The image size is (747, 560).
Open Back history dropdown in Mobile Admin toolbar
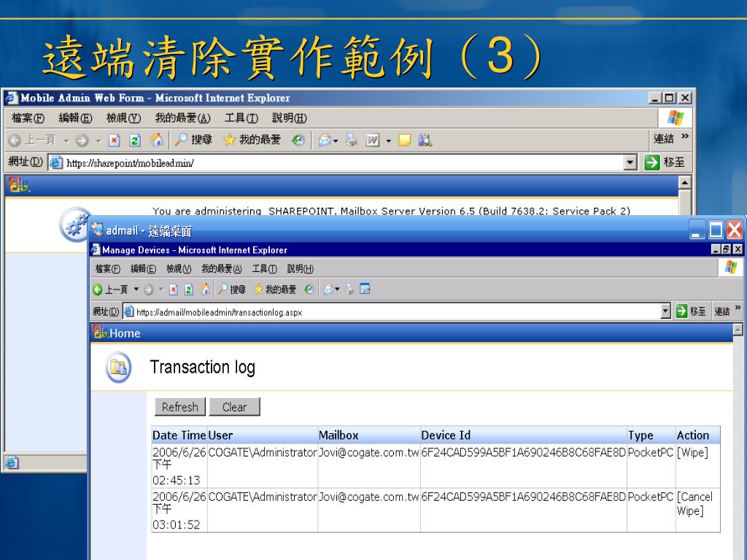66,141
